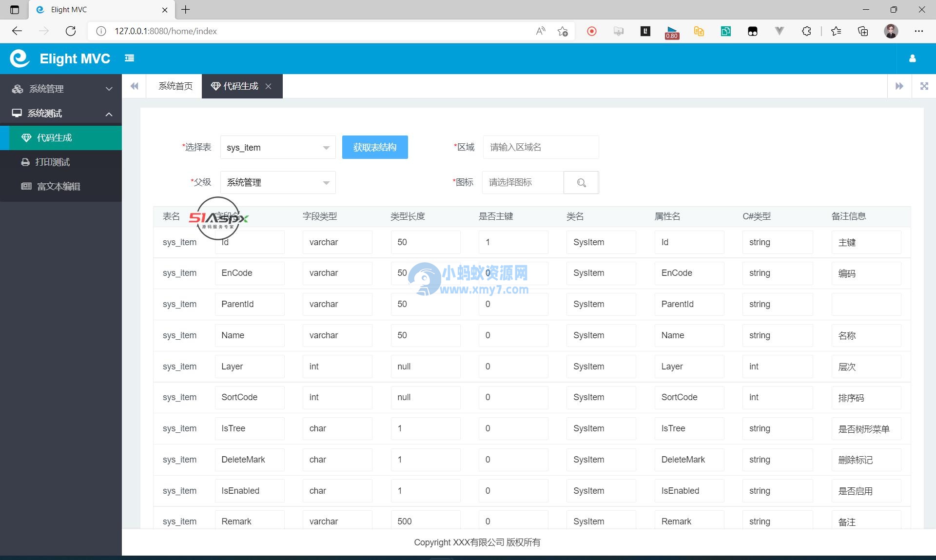Edit EnCode field name input
This screenshot has width=936, height=560.
249,273
